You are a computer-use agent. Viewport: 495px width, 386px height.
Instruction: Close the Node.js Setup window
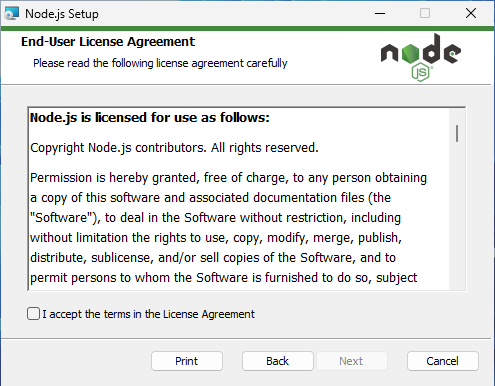coord(471,14)
